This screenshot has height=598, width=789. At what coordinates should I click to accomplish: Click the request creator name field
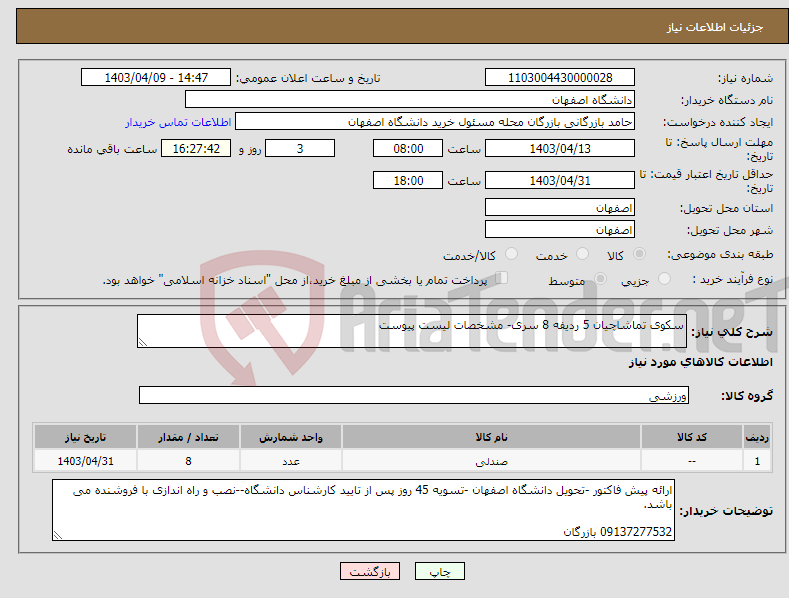pyautogui.click(x=435, y=122)
